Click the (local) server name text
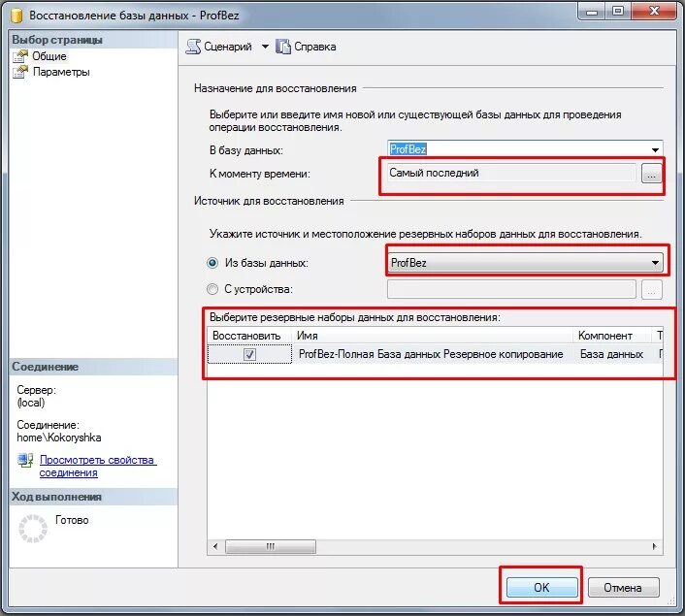Viewport: 685px width, 616px height. 31,403
